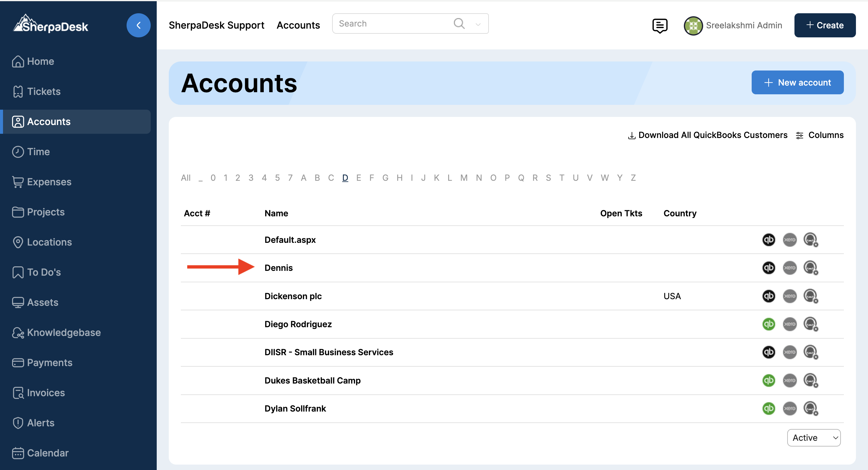Click Sreelakshmi Admin's avatar
The image size is (868, 470).
693,26
